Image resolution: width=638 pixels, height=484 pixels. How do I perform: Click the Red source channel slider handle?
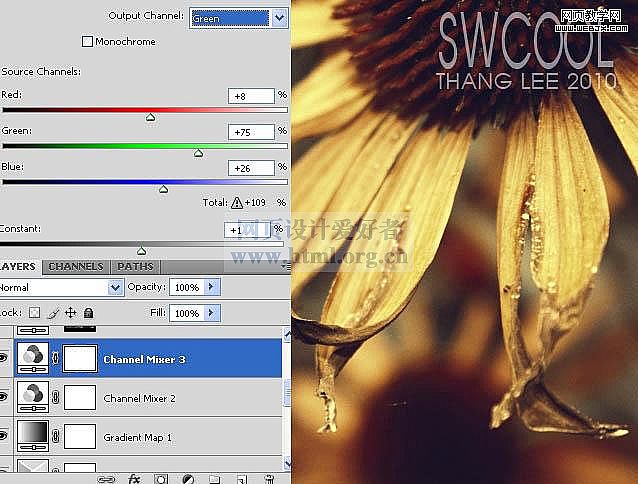[x=151, y=118]
